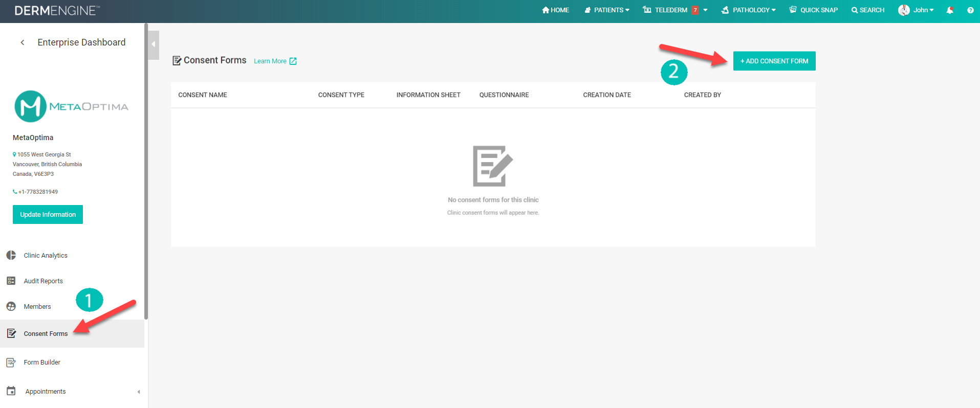Sort by Consent Type column header

pos(341,95)
